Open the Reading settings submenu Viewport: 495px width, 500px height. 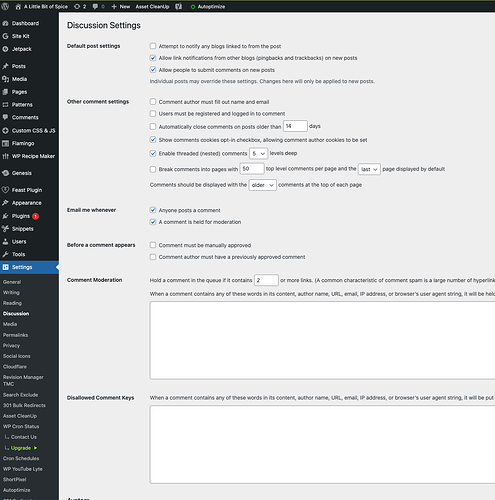pyautogui.click(x=12, y=303)
